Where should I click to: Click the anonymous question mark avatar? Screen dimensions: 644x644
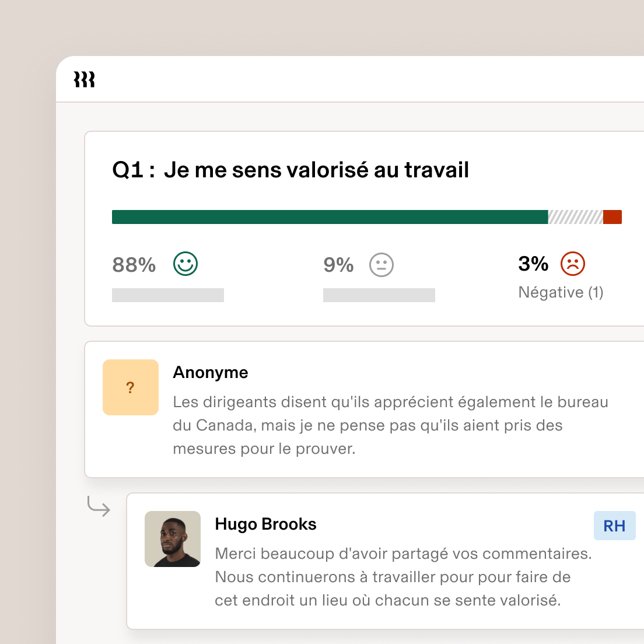point(130,387)
